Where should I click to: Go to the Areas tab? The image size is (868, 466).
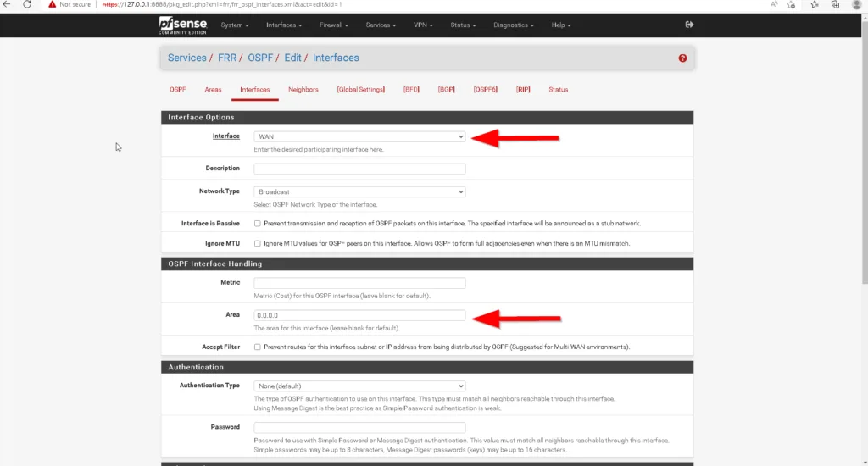[213, 90]
